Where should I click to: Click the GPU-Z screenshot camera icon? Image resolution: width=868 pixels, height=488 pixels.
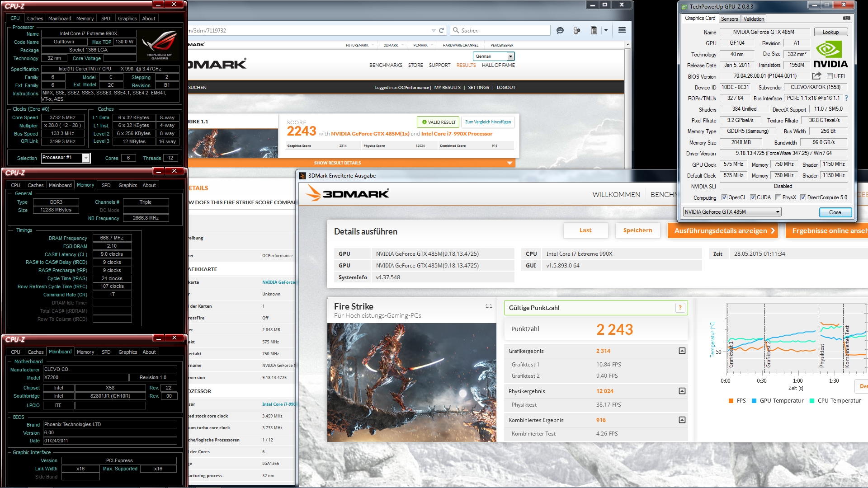pyautogui.click(x=847, y=18)
